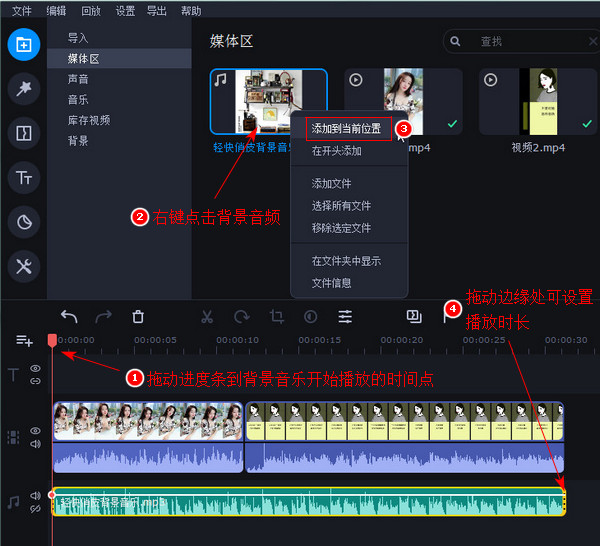Viewport: 600px width, 546px height.
Task: Open the more tools wrench icon
Action: coord(24,266)
